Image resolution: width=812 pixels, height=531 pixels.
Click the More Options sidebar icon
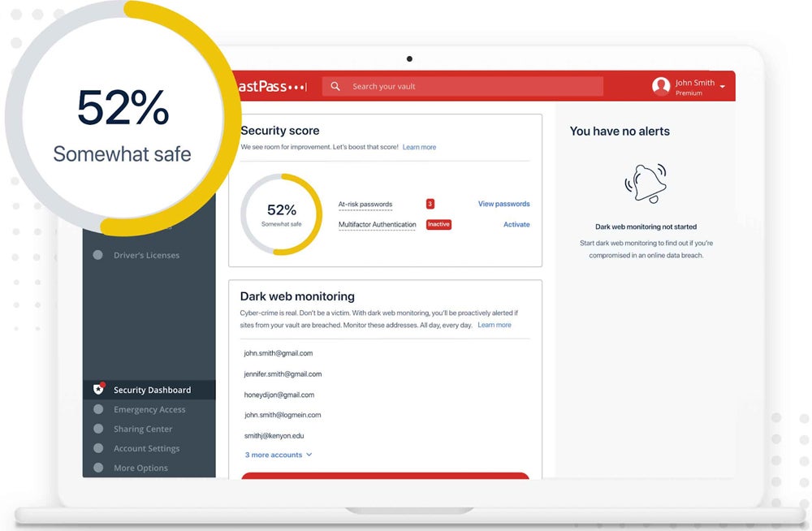pyautogui.click(x=98, y=468)
